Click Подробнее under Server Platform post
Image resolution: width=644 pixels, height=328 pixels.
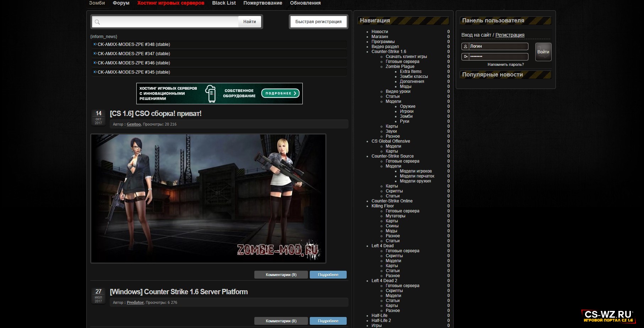click(328, 321)
